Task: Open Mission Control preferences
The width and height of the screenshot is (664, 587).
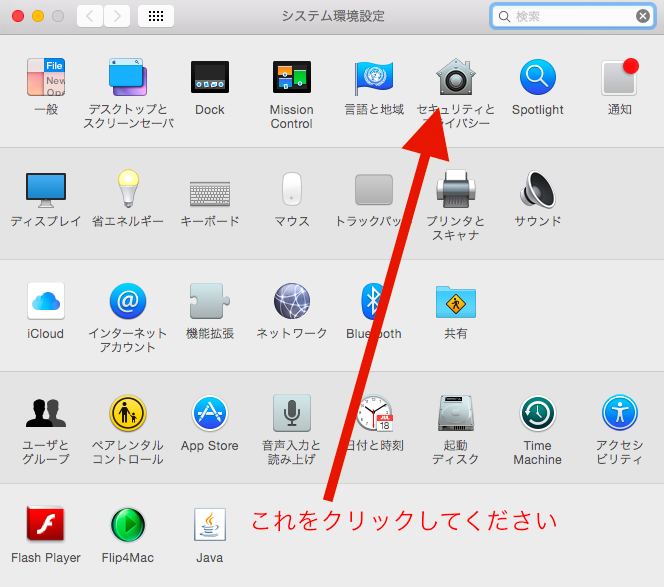Action: point(292,77)
